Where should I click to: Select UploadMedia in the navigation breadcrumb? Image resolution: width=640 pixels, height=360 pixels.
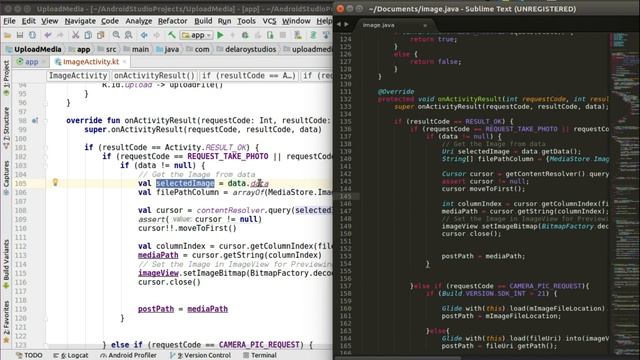[x=33, y=49]
